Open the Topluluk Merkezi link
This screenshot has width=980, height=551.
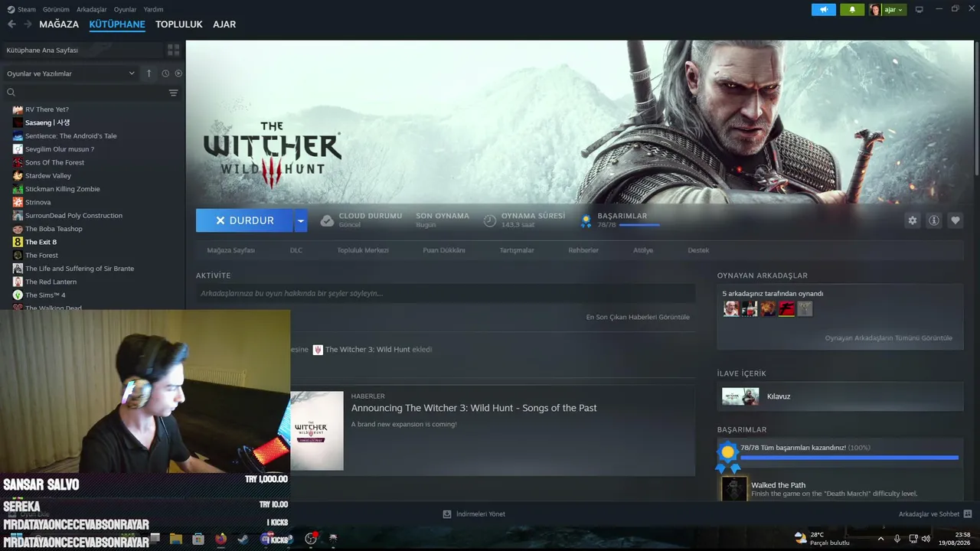363,250
